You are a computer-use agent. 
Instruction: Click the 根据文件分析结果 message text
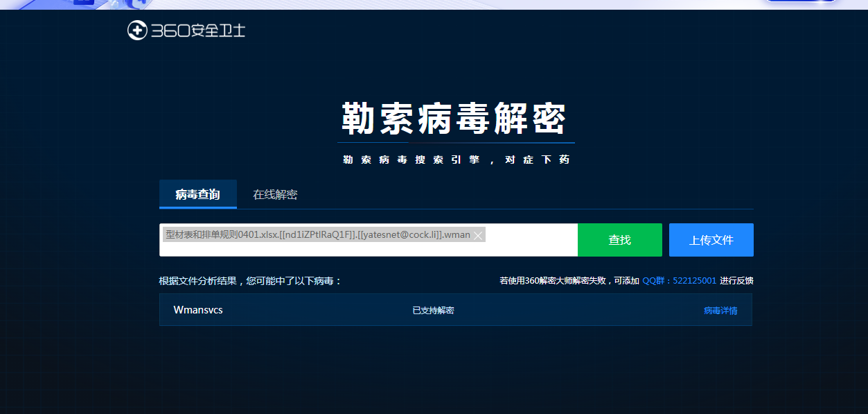point(251,281)
